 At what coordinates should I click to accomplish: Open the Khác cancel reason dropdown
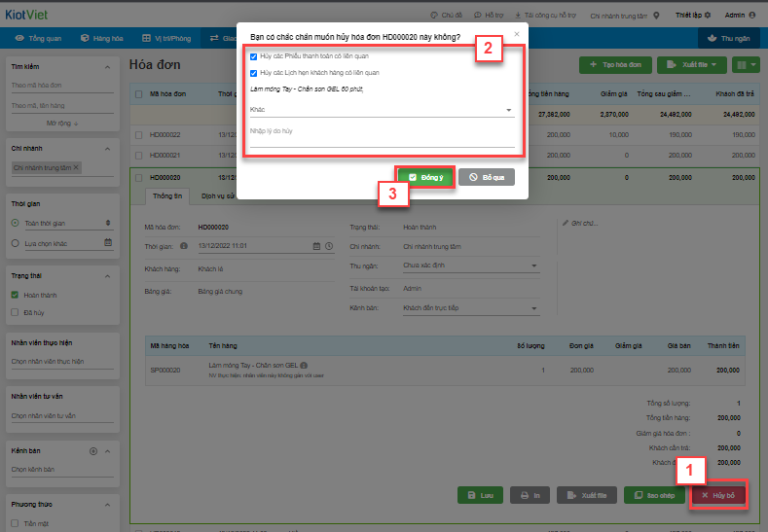[x=382, y=110]
